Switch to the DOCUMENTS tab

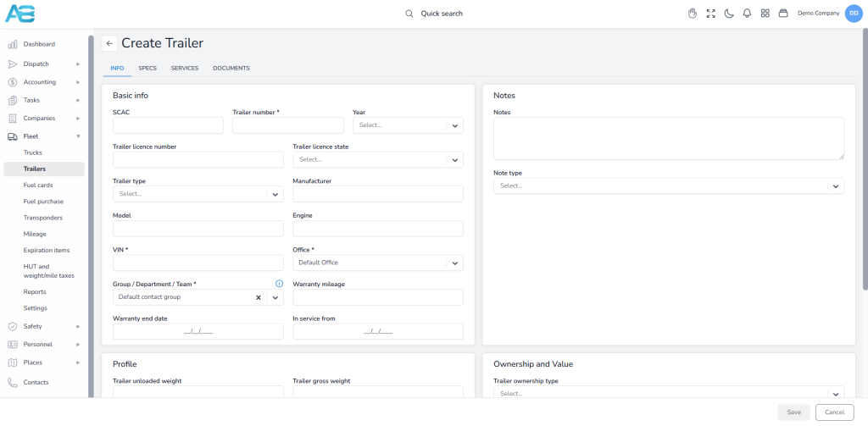pos(231,69)
